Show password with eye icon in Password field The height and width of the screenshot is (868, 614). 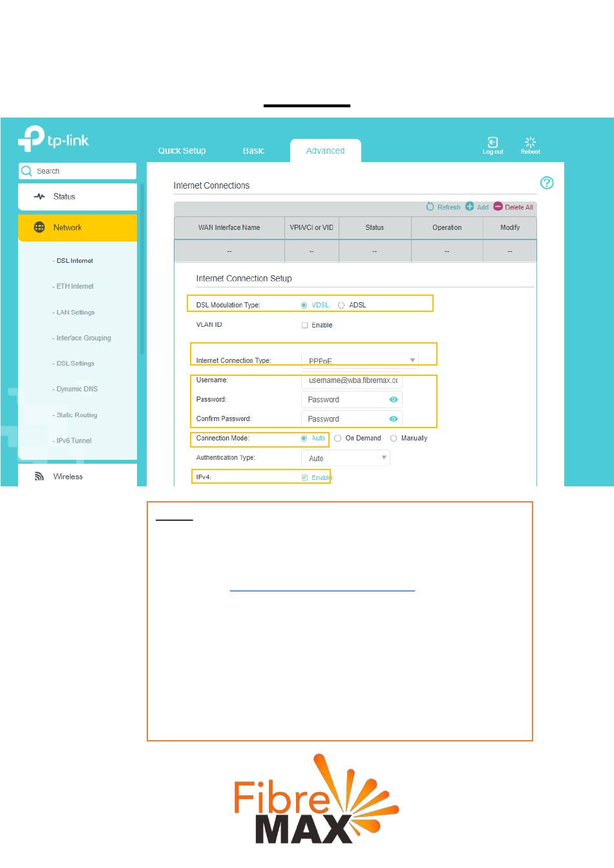(x=393, y=400)
